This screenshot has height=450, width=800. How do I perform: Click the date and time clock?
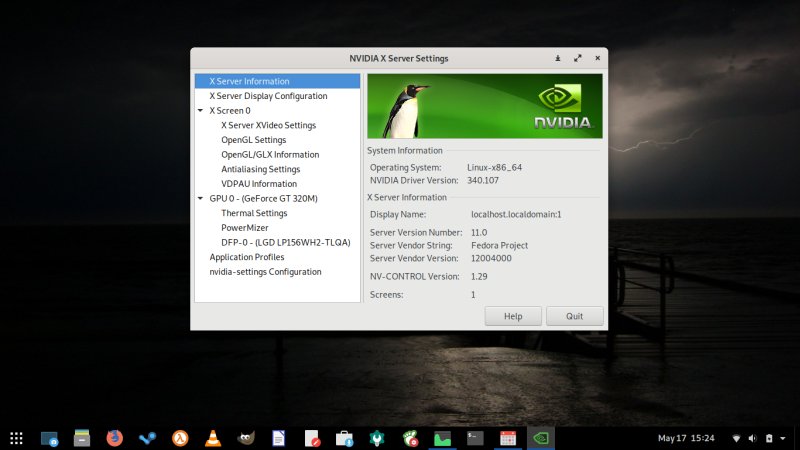[685, 438]
